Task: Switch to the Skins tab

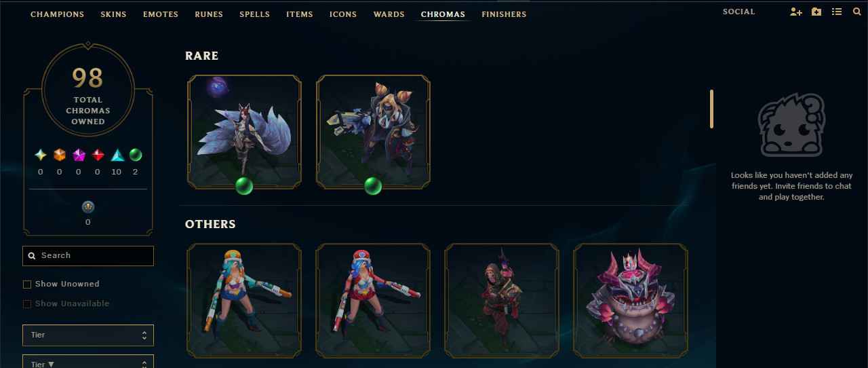Action: (113, 14)
